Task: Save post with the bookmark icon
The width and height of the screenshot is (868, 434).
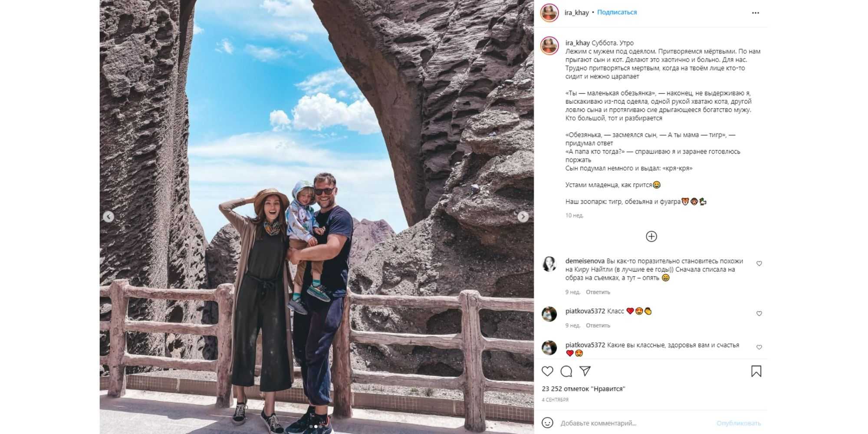Action: (756, 371)
